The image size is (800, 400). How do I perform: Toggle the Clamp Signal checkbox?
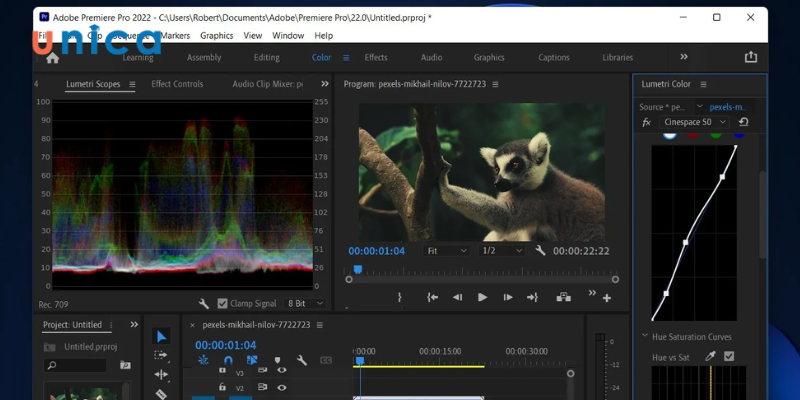221,303
